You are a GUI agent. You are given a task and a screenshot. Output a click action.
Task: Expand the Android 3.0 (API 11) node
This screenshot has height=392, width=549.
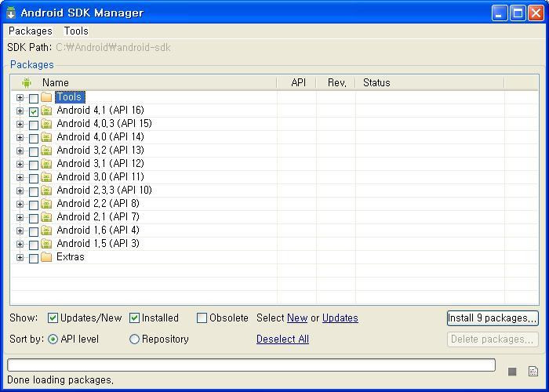(x=20, y=177)
